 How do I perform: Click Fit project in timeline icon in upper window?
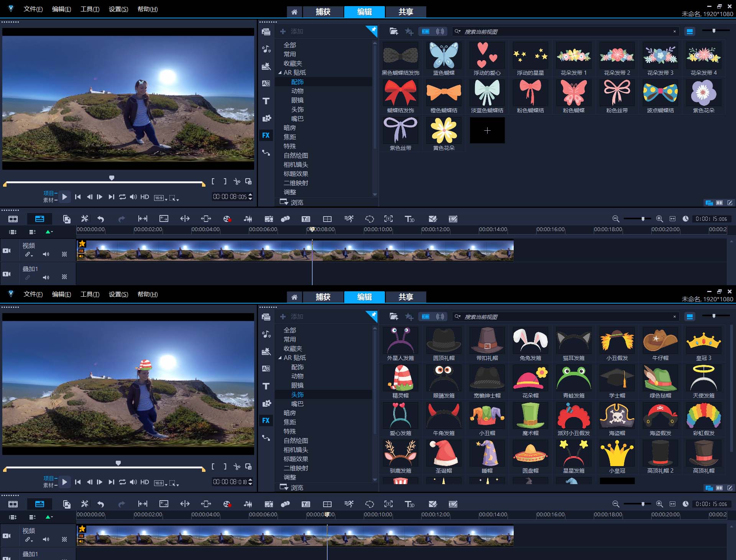click(x=672, y=219)
